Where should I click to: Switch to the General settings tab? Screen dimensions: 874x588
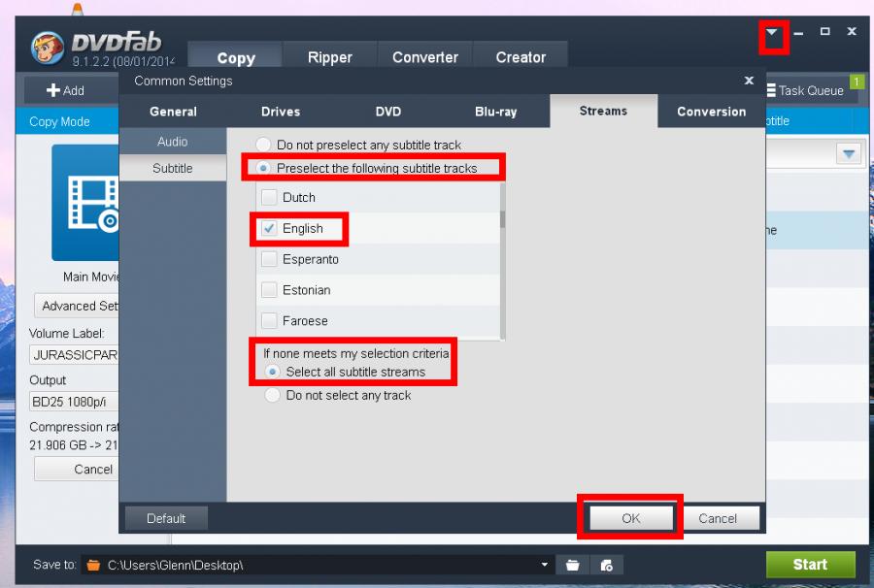point(173,112)
